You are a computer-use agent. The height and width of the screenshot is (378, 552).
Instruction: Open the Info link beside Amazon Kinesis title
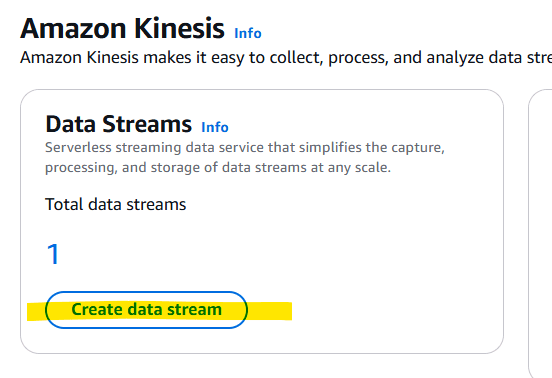(248, 33)
